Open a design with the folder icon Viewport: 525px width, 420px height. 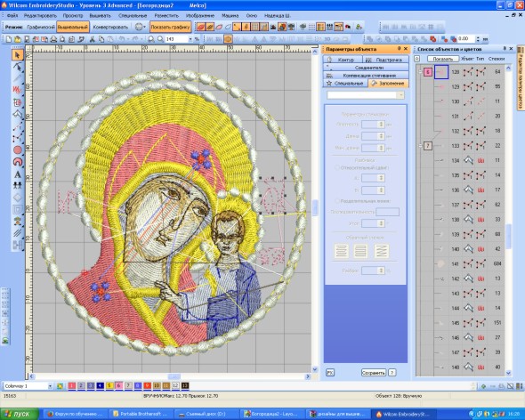(x=18, y=39)
